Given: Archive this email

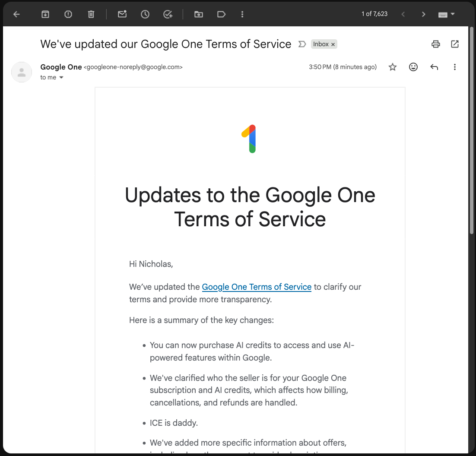Looking at the screenshot, I should [45, 14].
